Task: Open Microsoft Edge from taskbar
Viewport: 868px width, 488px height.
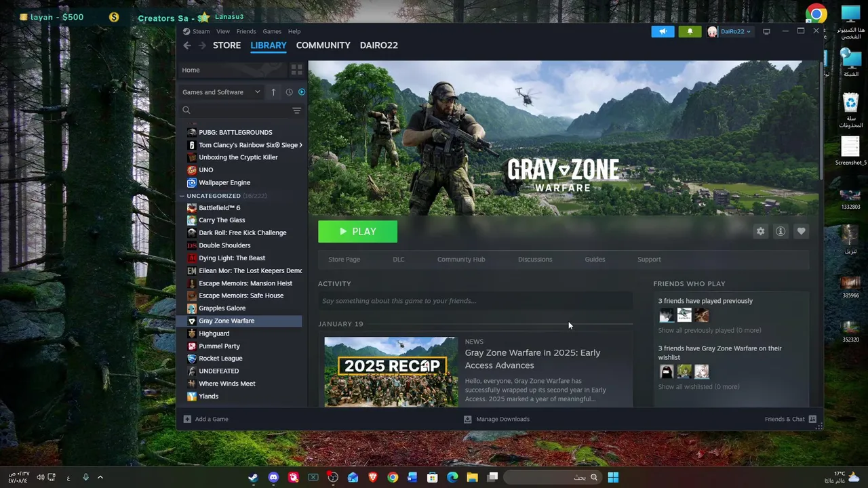Action: [x=452, y=477]
